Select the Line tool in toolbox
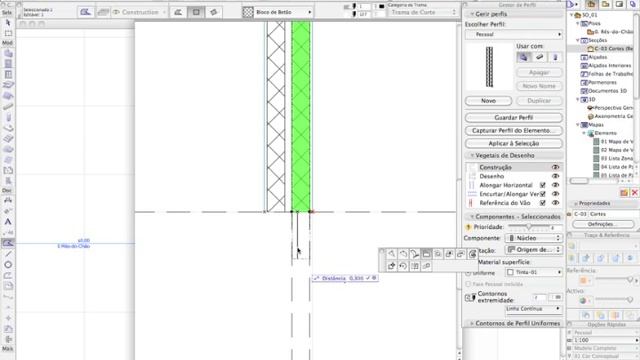640x360 pixels. click(8, 254)
